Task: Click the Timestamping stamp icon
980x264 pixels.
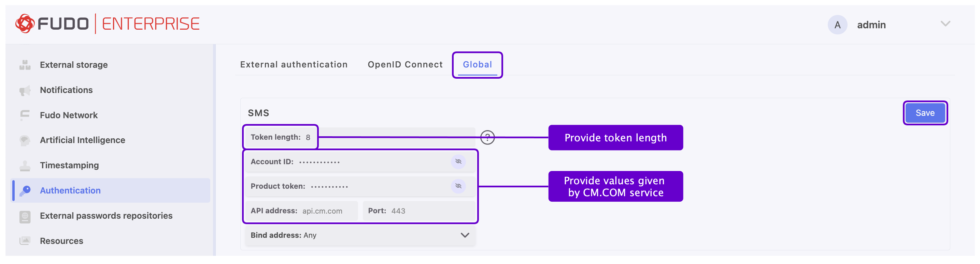Action: click(25, 166)
